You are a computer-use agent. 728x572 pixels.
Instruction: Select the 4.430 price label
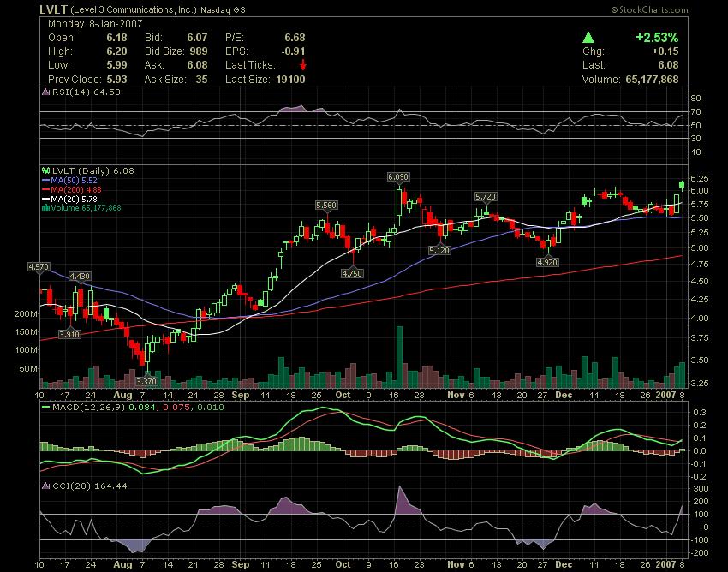[x=80, y=277]
